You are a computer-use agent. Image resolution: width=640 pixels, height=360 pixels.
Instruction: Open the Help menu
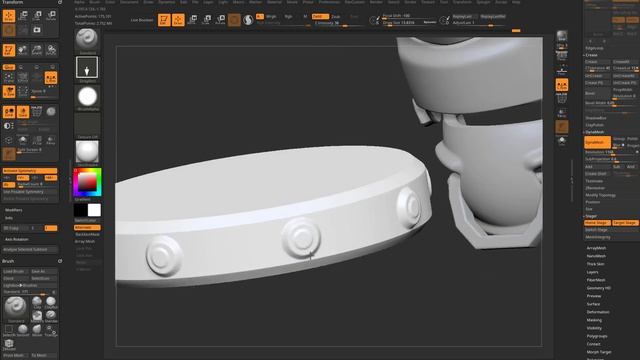click(516, 2)
